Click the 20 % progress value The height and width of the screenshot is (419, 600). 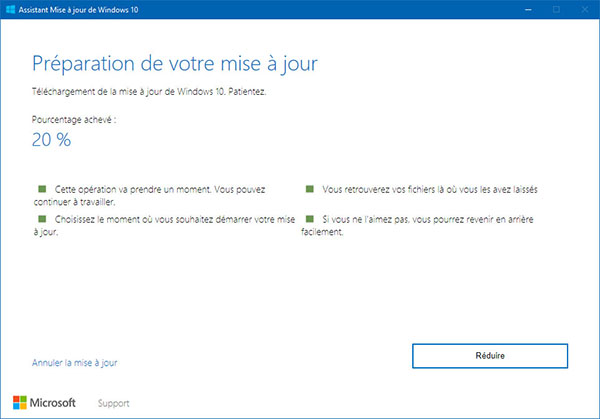[x=52, y=140]
